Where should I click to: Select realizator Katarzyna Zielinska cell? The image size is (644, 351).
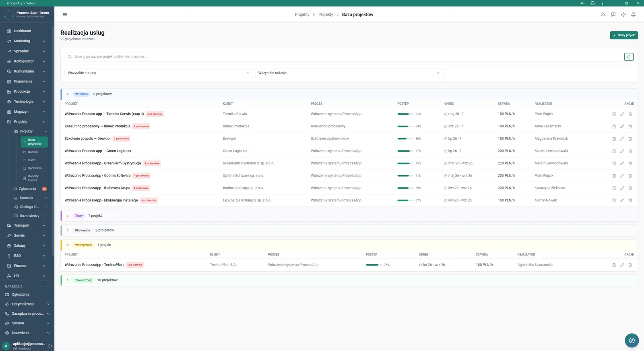tap(550, 188)
